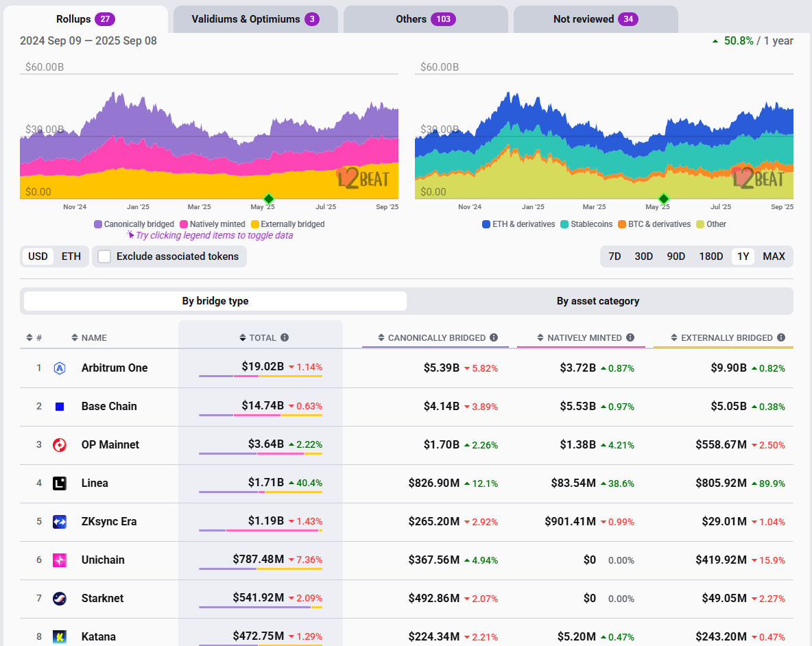Select the MAX time range button

[774, 256]
